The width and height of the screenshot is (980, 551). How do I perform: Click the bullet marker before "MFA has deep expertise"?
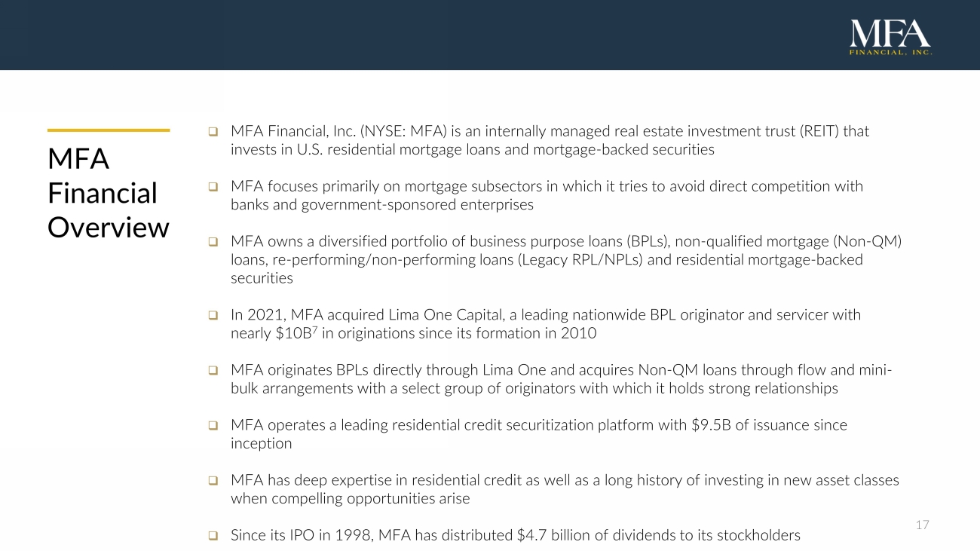pyautogui.click(x=213, y=481)
